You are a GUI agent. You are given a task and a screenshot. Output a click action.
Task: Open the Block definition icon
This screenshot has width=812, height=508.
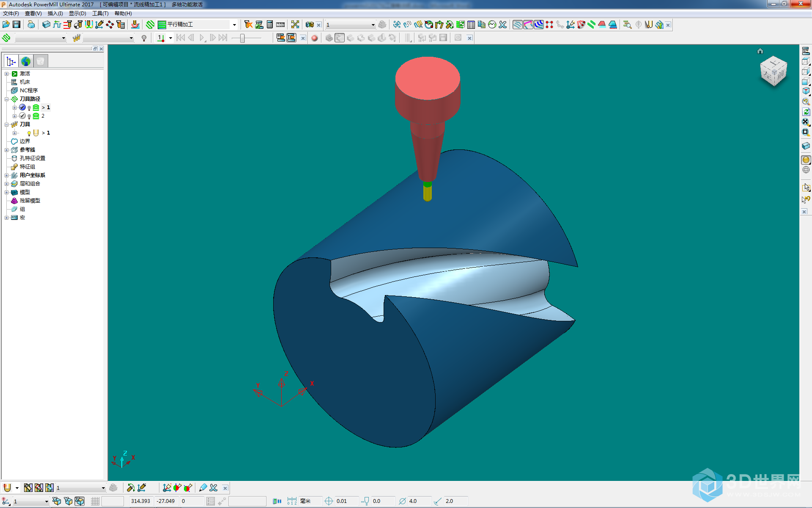(x=47, y=25)
